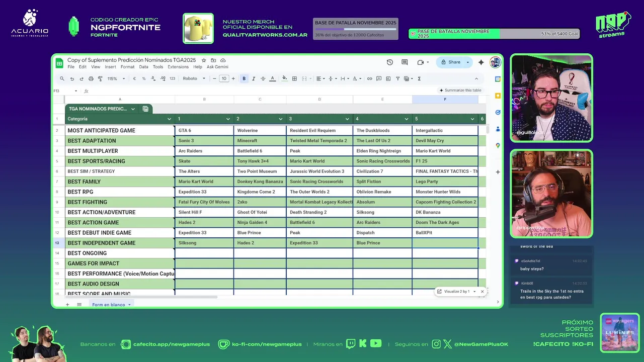
Task: Select the 'Blue Prince' cell in row 13
Action: pyautogui.click(x=382, y=243)
